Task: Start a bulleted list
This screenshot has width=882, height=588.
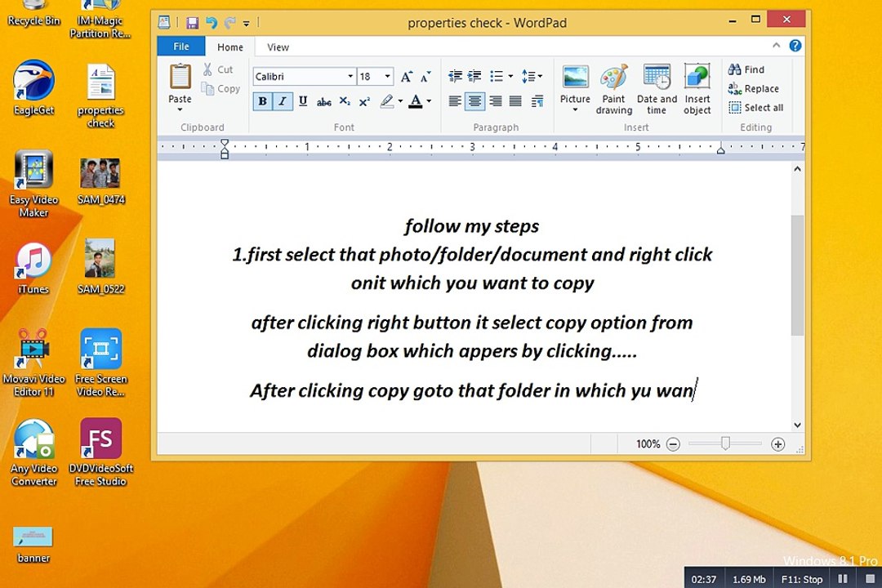Action: 497,76
